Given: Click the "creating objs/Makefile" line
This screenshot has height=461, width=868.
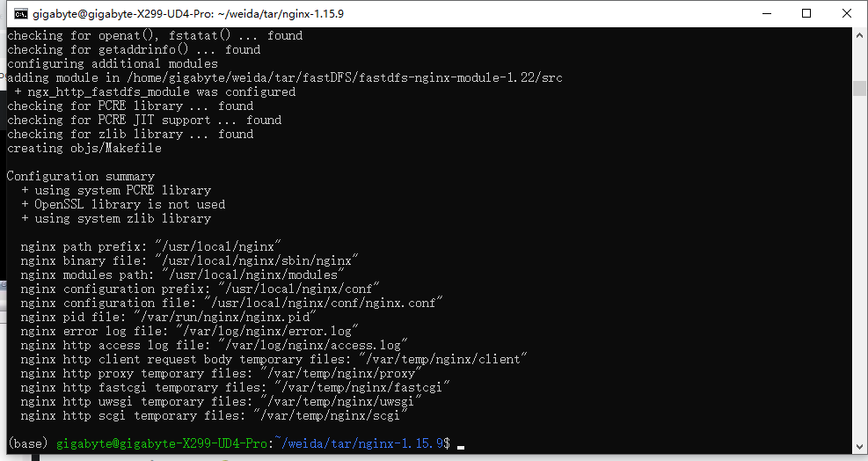Looking at the screenshot, I should pyautogui.click(x=84, y=148).
